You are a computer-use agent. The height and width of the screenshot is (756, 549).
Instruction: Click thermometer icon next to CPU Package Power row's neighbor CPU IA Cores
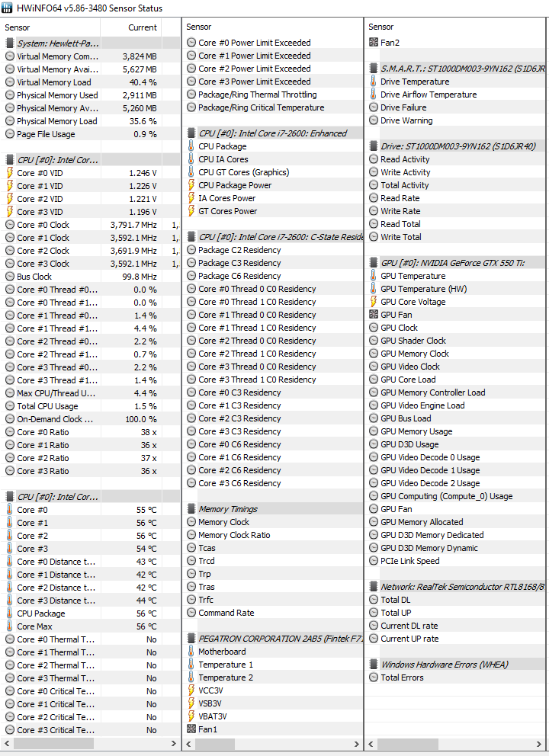pos(191,159)
